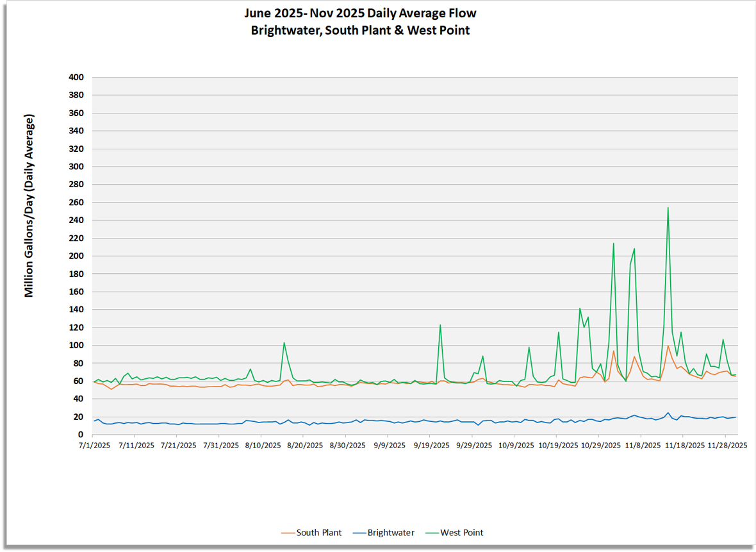The height and width of the screenshot is (552, 756).
Task: Click the 7/1/2025 axis tick label
Action: tap(94, 444)
